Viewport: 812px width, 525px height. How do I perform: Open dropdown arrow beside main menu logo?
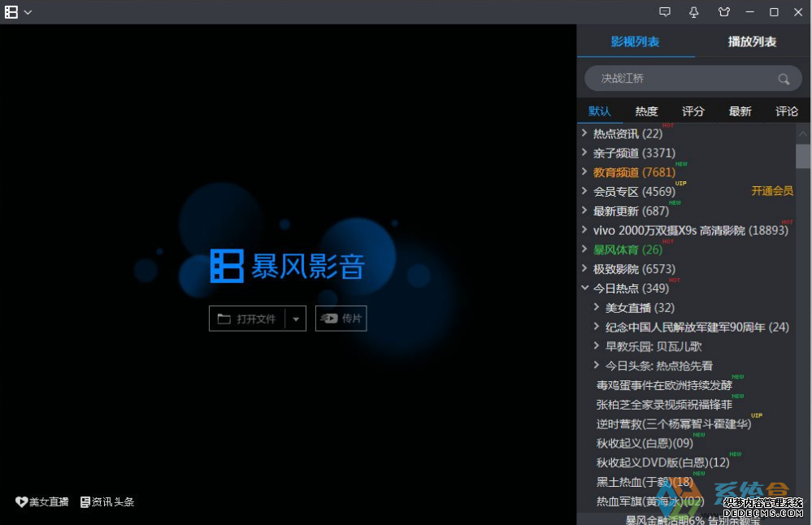click(28, 12)
